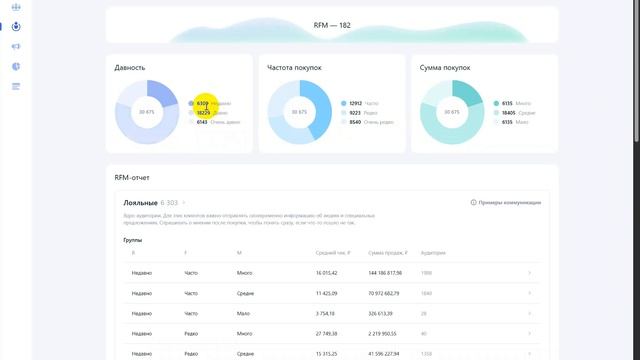Screen dimensions: 640x360
Task: Select the 18405 Средне legend entry
Action: tap(514, 113)
